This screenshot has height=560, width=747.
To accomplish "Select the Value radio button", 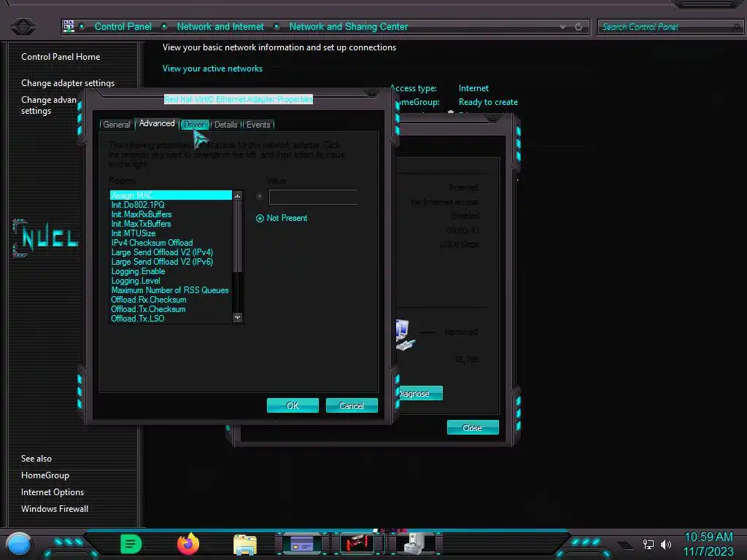I will pyautogui.click(x=260, y=196).
